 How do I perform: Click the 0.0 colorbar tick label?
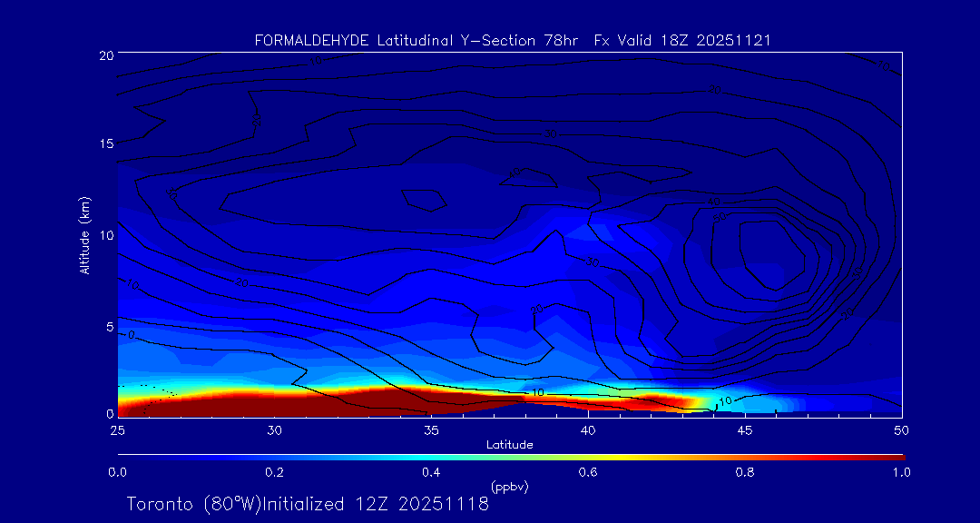click(117, 472)
